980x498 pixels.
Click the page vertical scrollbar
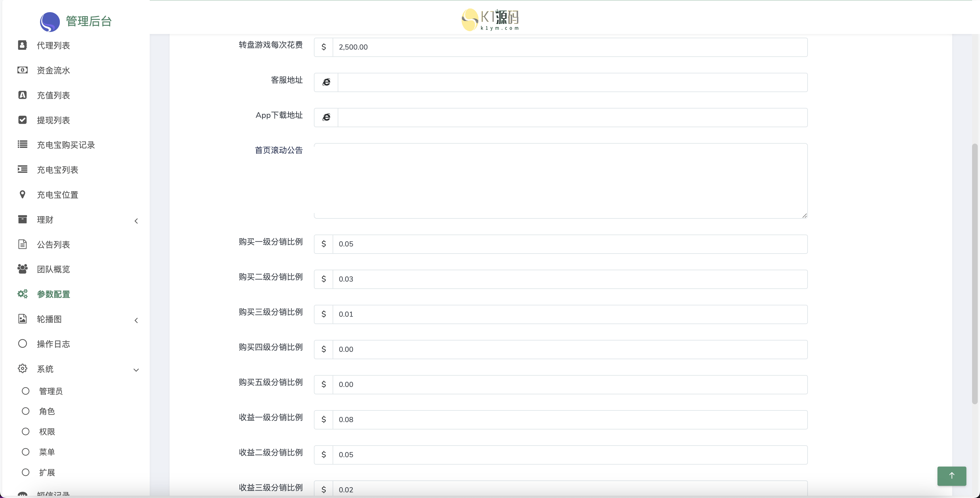tap(974, 274)
